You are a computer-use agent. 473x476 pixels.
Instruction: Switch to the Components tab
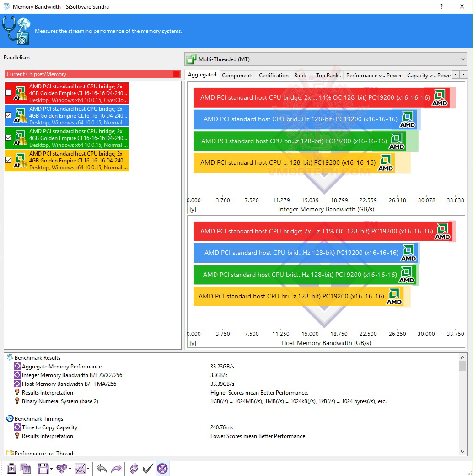[x=237, y=75]
